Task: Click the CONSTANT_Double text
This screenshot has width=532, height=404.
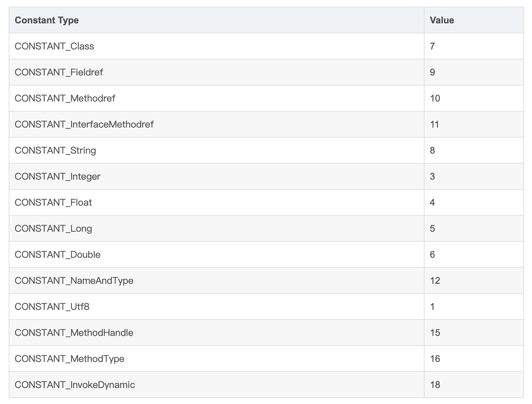Action: (x=58, y=254)
